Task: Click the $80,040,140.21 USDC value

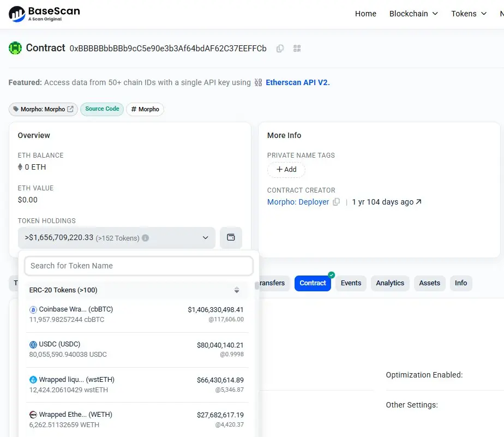Action: tap(220, 345)
